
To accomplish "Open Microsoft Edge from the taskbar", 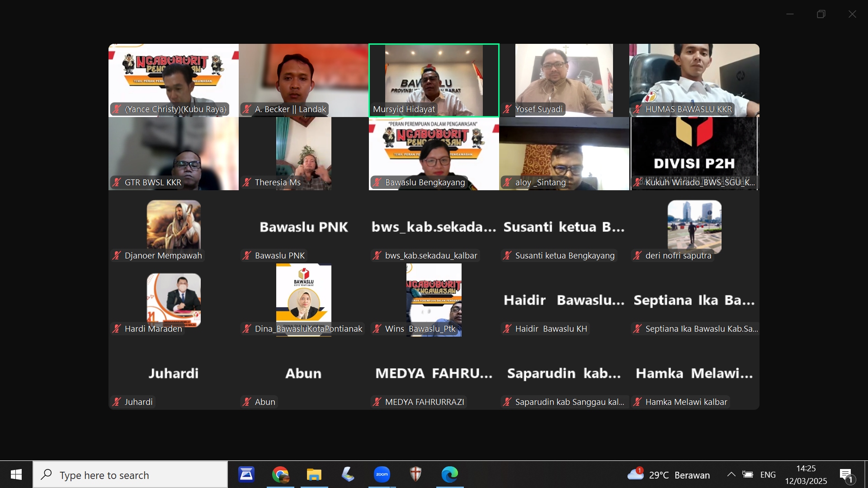I will (450, 475).
